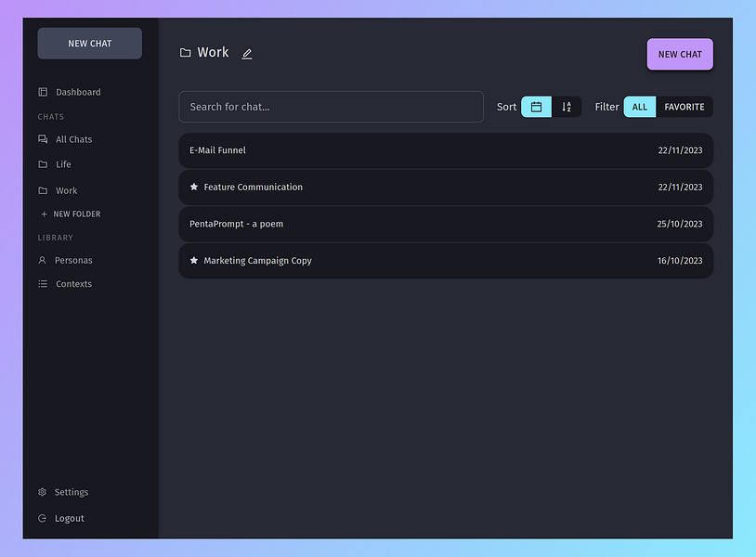The width and height of the screenshot is (756, 557).
Task: Click the purple NEW CHAT button
Action: click(x=680, y=54)
